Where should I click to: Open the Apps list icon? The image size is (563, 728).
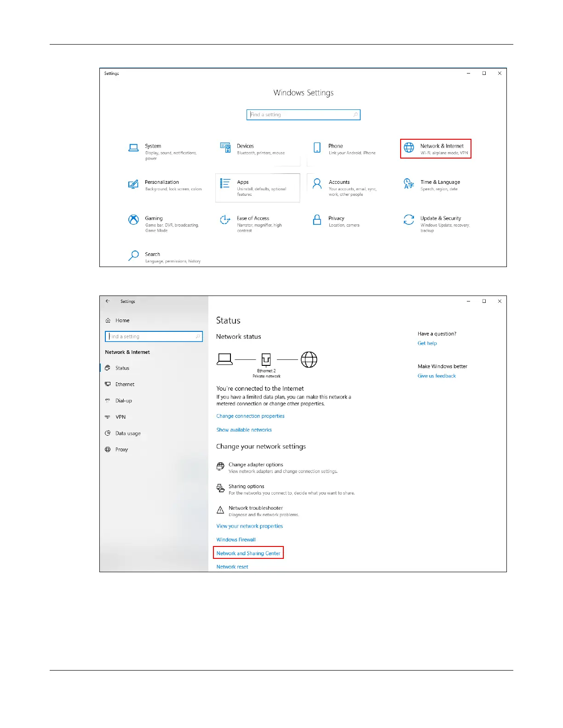pyautogui.click(x=225, y=183)
